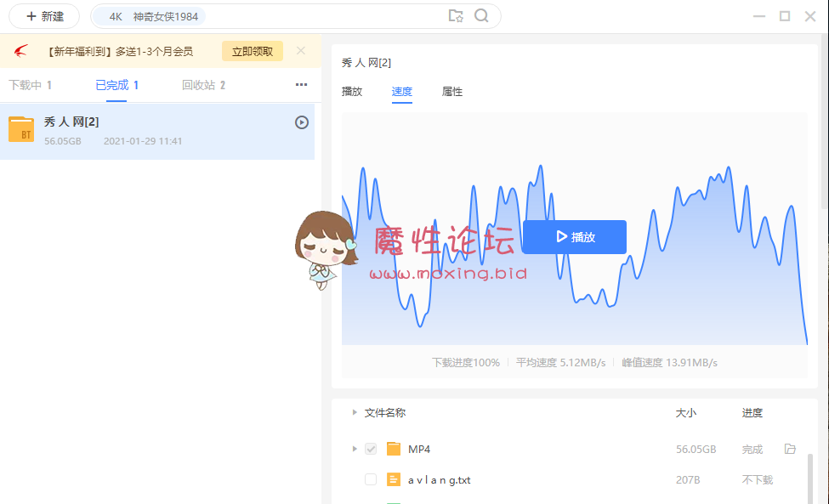
Task: Click the file list vertical scrollbar
Action: point(809,479)
